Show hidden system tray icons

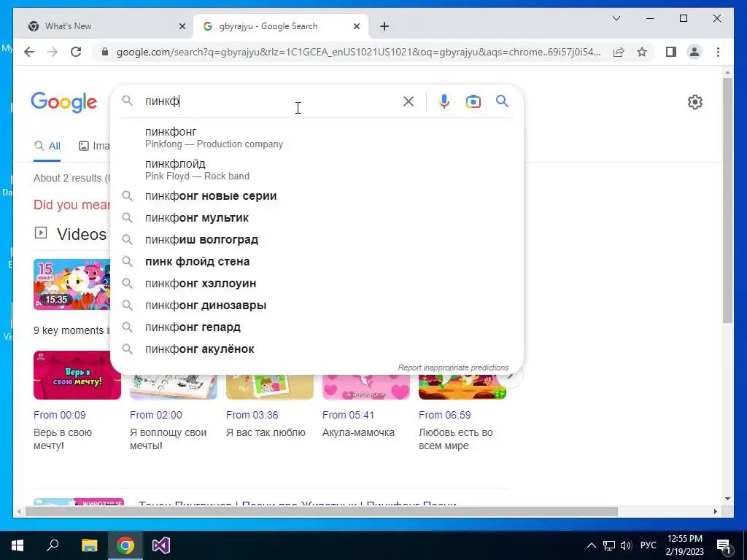(x=591, y=545)
